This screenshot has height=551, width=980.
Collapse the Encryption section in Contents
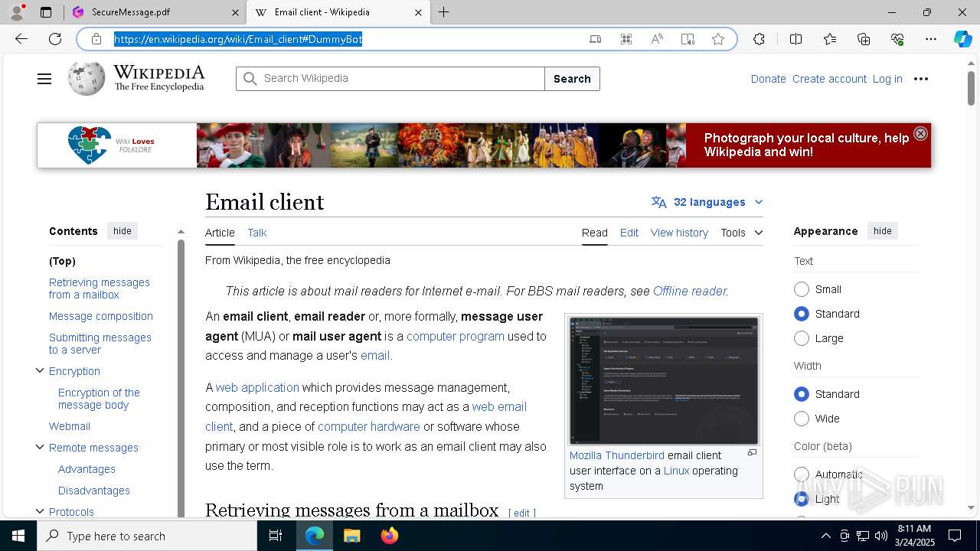click(40, 371)
